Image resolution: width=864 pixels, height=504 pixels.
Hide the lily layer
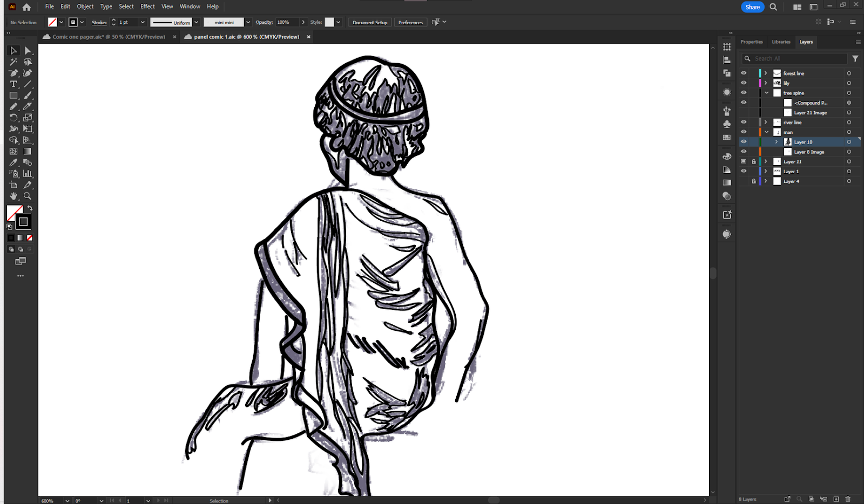click(x=744, y=83)
